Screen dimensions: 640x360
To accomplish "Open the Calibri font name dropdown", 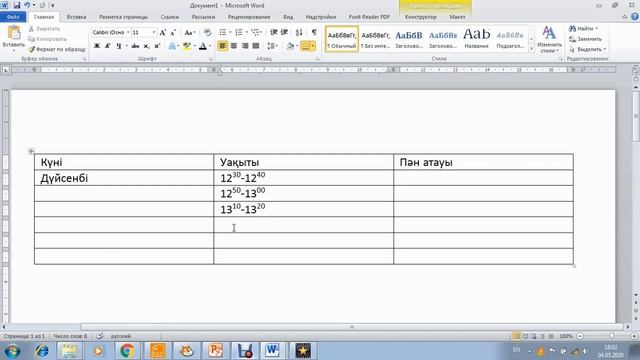I will click(x=128, y=32).
